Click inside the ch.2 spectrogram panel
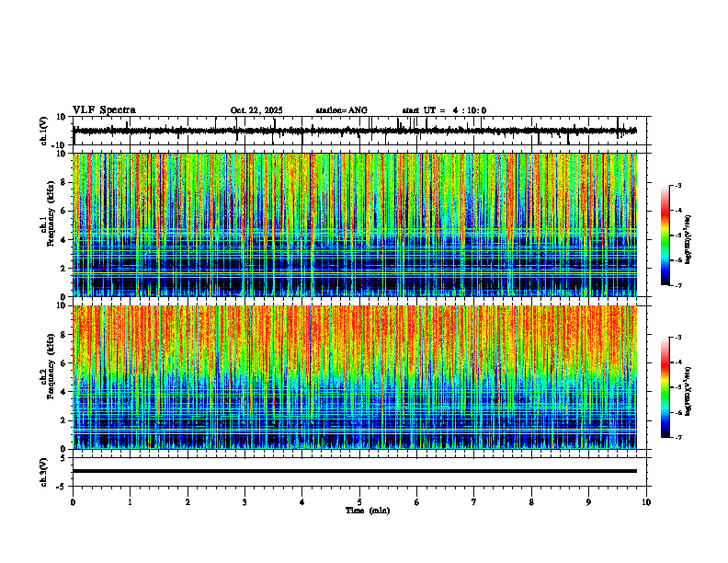 click(x=354, y=377)
